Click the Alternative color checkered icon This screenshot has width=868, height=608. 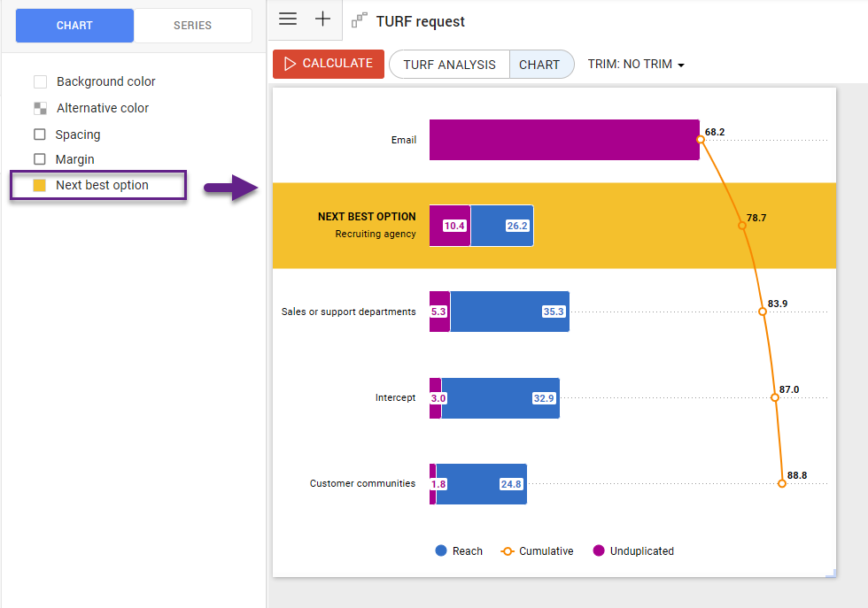[x=40, y=109]
